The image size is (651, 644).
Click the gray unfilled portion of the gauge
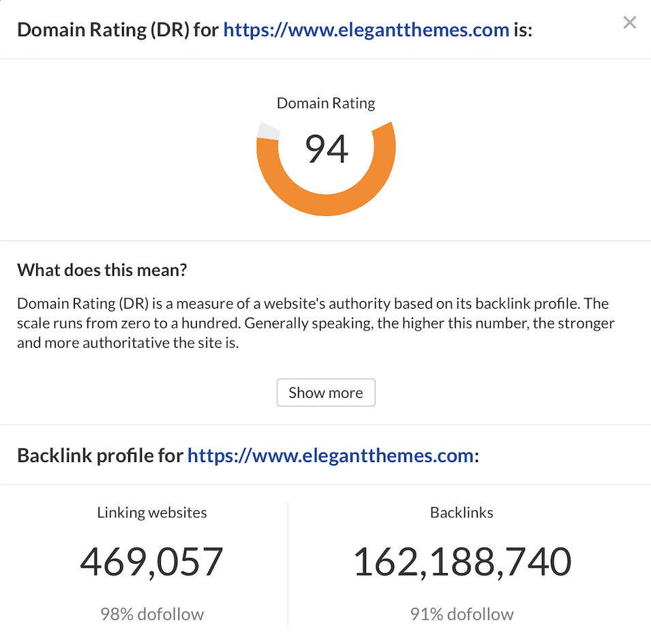click(269, 128)
